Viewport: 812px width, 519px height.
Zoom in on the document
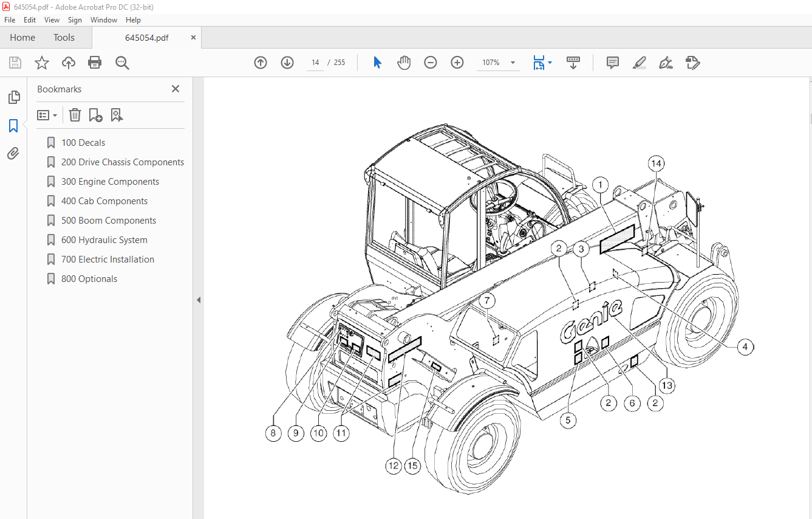pyautogui.click(x=457, y=62)
